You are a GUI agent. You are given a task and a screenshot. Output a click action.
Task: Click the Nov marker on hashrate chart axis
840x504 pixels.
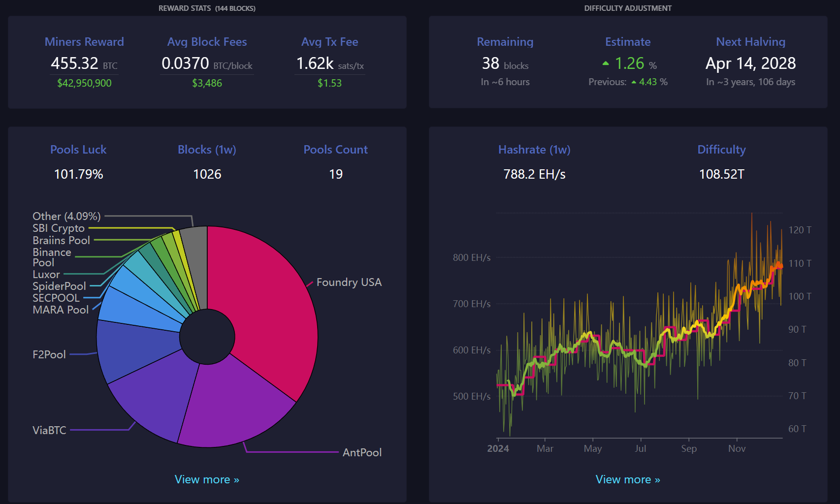[x=737, y=448]
